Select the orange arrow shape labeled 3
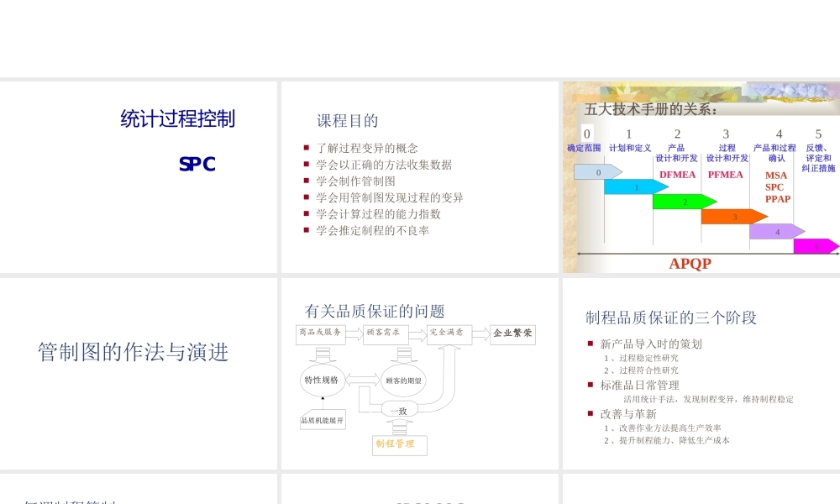This screenshot has height=504, width=840. pyautogui.click(x=734, y=217)
